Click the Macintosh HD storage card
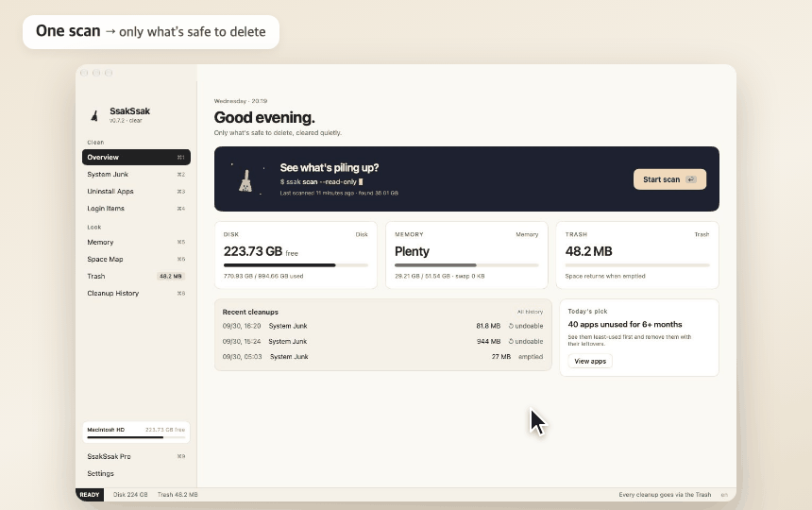This screenshot has width=812, height=510. pyautogui.click(x=136, y=433)
